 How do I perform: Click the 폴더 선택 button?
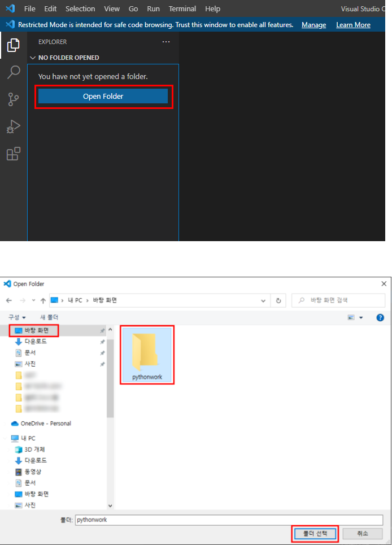point(315,533)
